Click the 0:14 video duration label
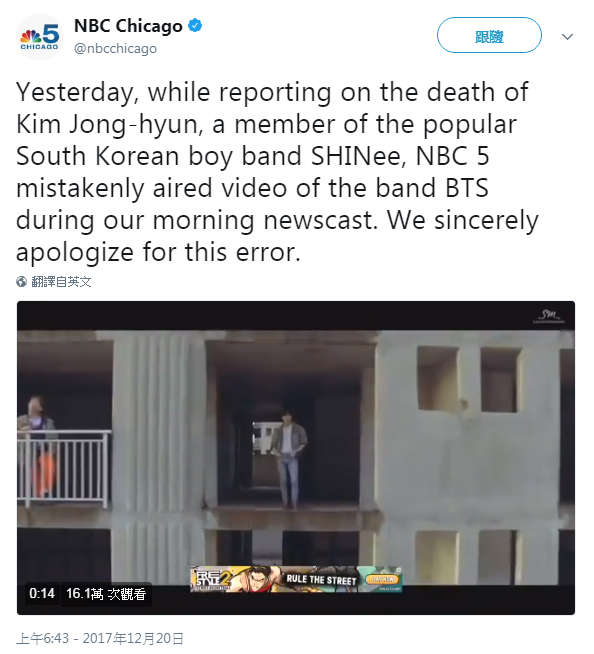 tap(42, 593)
